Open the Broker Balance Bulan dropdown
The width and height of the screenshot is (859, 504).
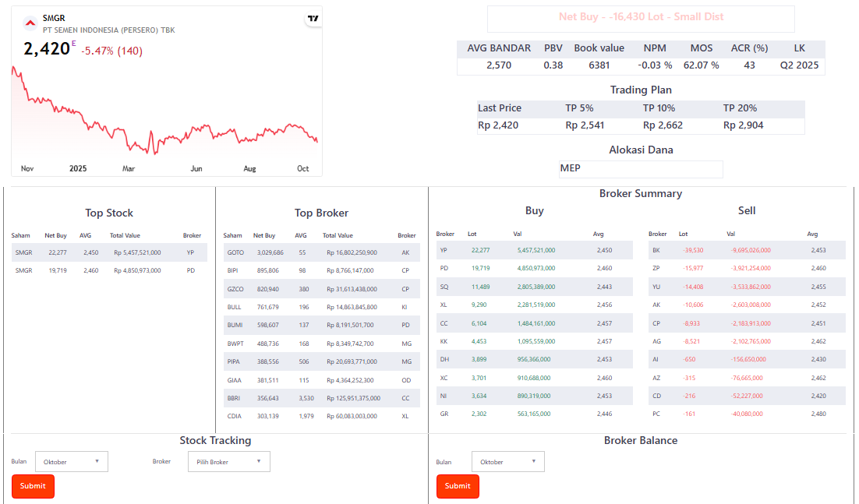pyautogui.click(x=508, y=461)
